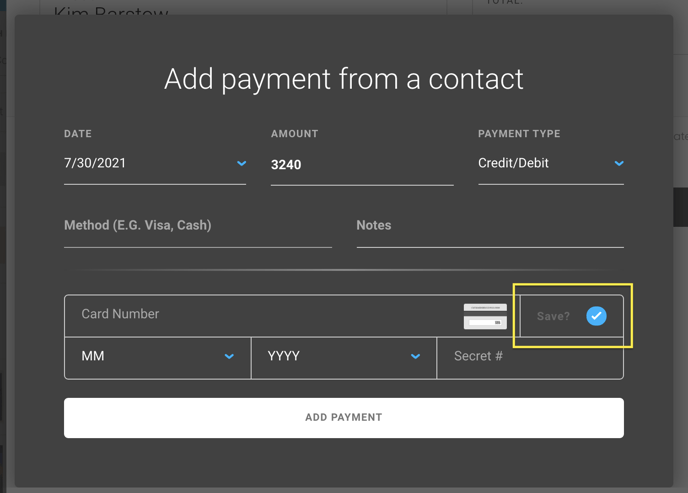Click the AMOUNT field label

point(294,134)
